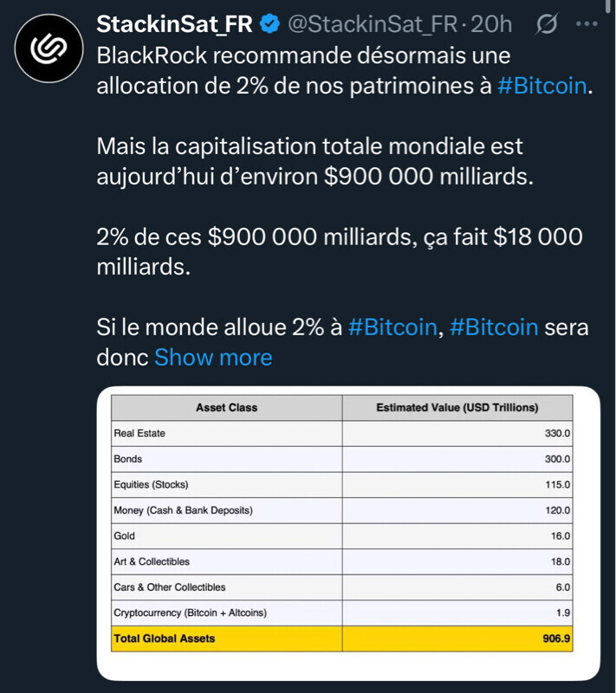Open StackinSat_FR profile avatar

click(49, 49)
